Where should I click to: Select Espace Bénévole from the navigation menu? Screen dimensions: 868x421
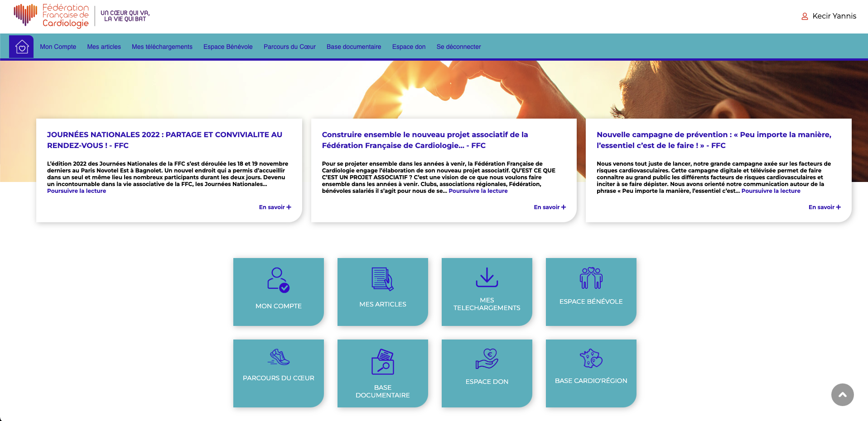click(x=228, y=47)
